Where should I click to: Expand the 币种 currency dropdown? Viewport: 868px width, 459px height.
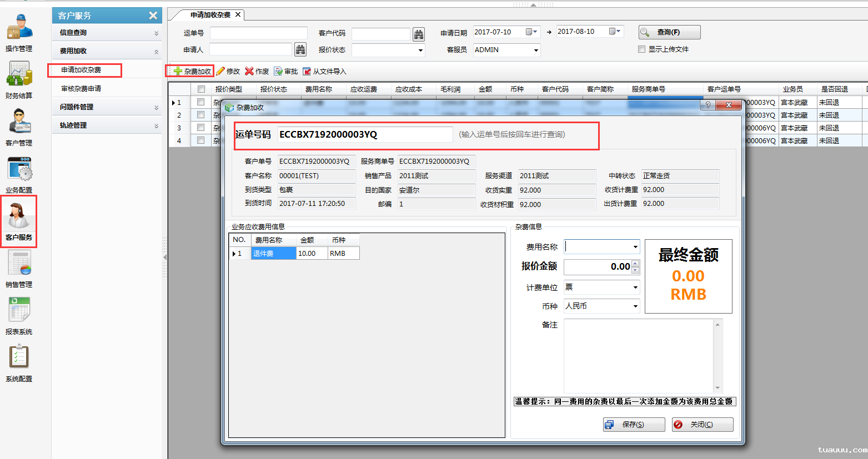(x=635, y=306)
